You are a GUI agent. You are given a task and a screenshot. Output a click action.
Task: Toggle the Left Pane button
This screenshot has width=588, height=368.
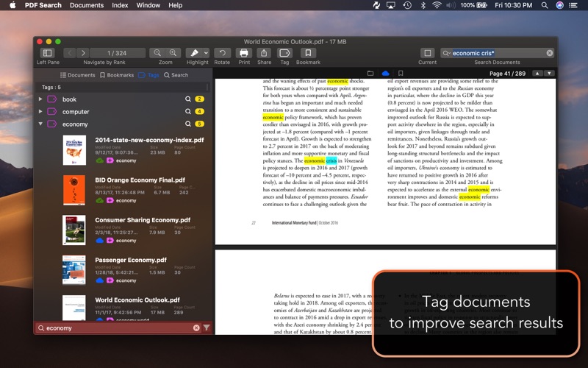(47, 53)
